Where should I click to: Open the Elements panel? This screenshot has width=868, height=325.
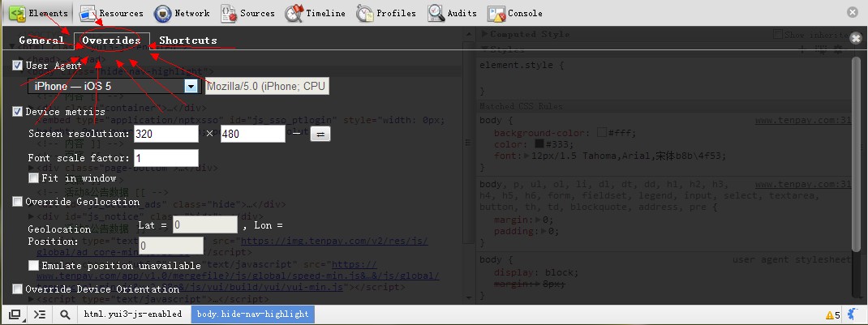pos(39,13)
